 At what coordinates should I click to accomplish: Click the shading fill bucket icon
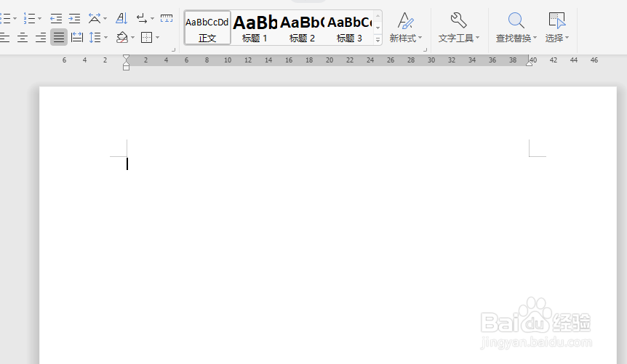click(122, 38)
